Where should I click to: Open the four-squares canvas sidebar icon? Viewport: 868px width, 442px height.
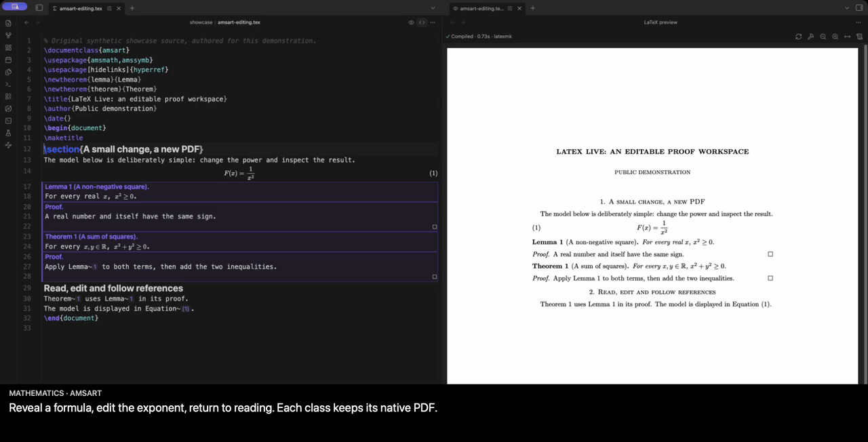8,47
